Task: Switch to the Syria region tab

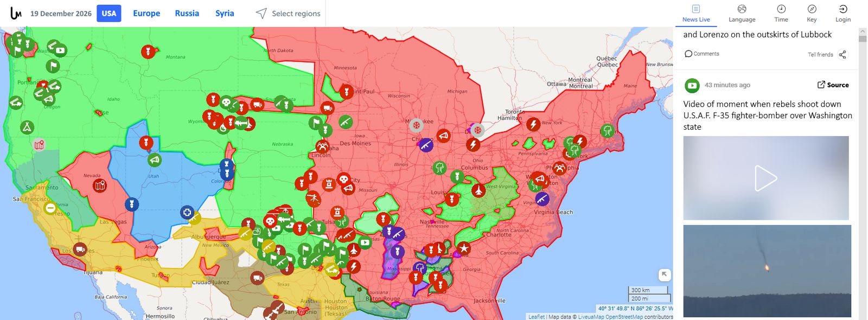Action: 225,13
